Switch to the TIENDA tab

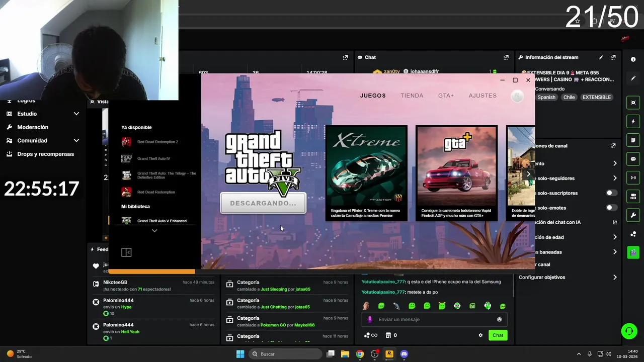(x=412, y=96)
